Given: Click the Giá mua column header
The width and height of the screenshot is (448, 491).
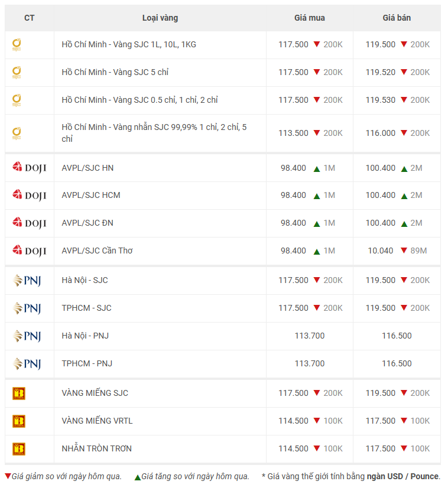Looking at the screenshot, I should [310, 18].
